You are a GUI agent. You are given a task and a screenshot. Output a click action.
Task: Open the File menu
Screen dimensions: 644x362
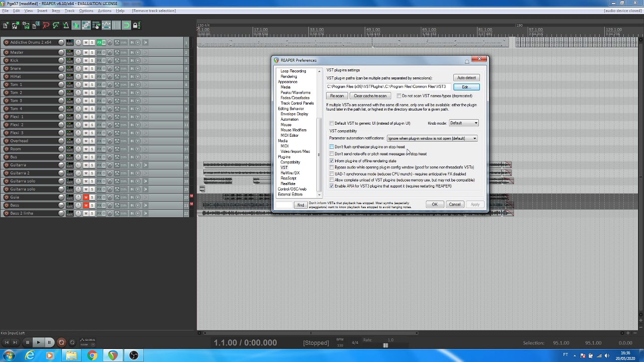(5, 11)
